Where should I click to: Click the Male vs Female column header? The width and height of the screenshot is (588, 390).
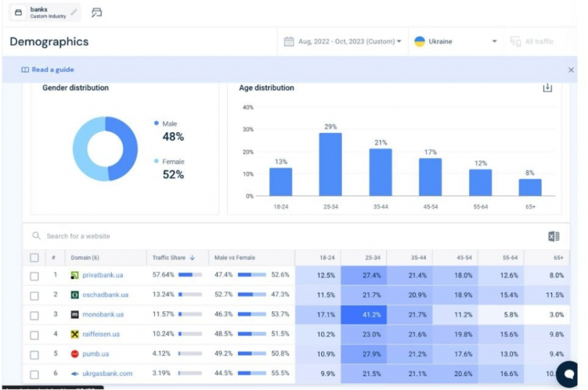pyautogui.click(x=234, y=258)
